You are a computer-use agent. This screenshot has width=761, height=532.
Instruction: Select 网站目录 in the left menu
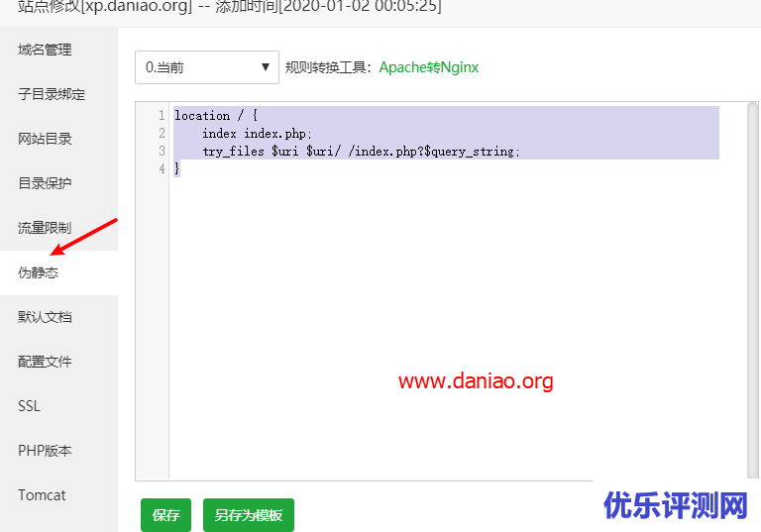coord(46,139)
